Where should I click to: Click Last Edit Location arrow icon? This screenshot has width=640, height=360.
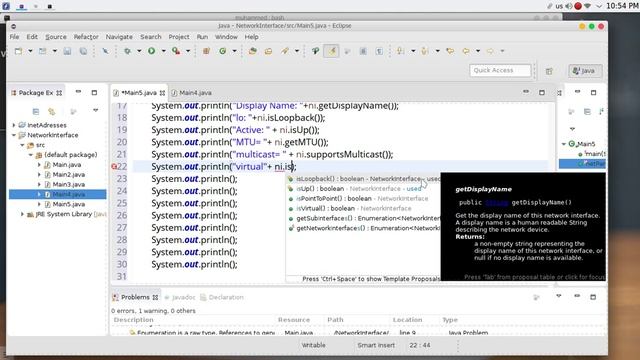450,51
